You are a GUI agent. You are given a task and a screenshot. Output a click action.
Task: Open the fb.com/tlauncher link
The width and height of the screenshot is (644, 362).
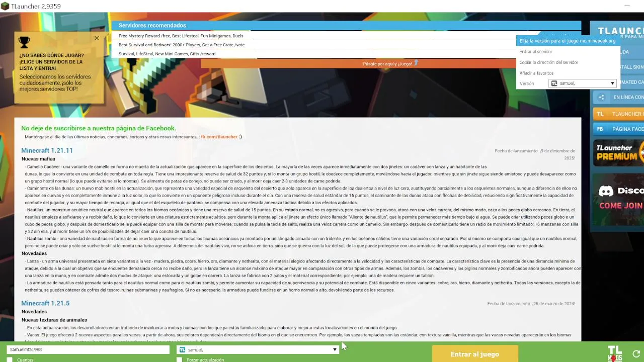[x=219, y=137]
